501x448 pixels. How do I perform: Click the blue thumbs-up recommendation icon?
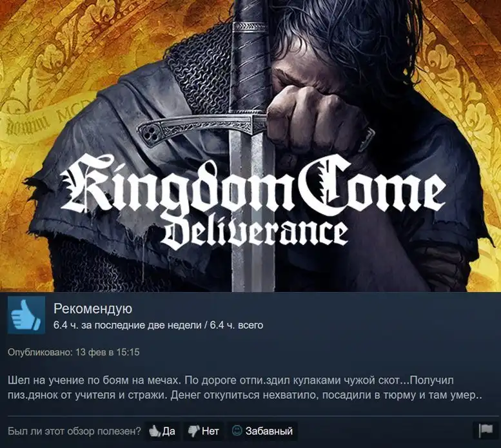click(26, 315)
